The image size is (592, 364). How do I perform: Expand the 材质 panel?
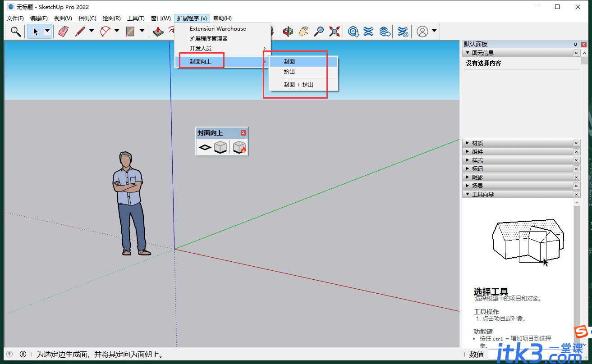(x=468, y=143)
